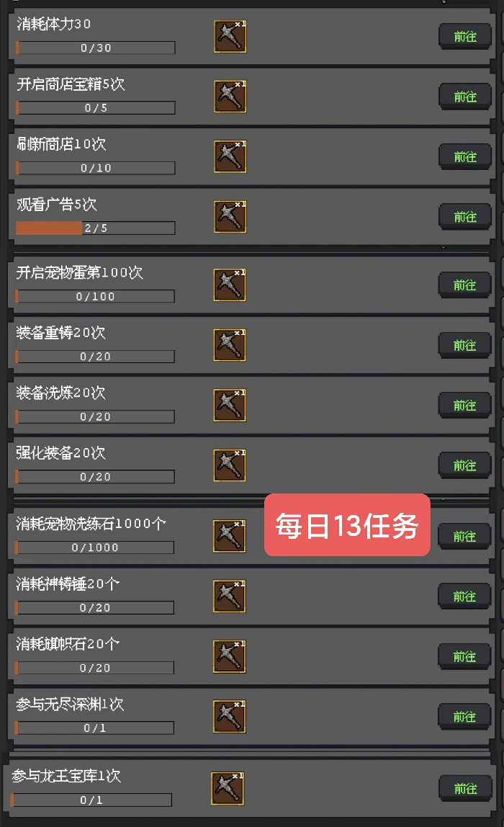Tap 前往 button for 参与龙王宝库1次
The height and width of the screenshot is (827, 504).
pyautogui.click(x=466, y=789)
